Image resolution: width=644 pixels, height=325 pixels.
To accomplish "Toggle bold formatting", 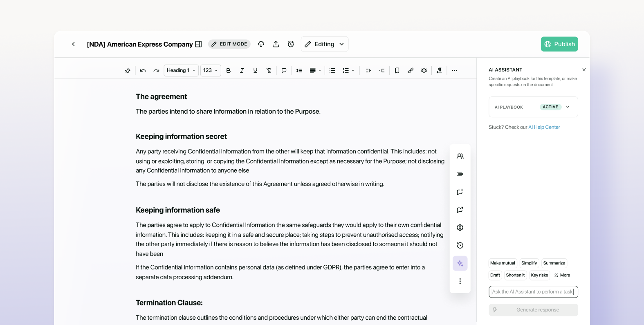I will 229,70.
